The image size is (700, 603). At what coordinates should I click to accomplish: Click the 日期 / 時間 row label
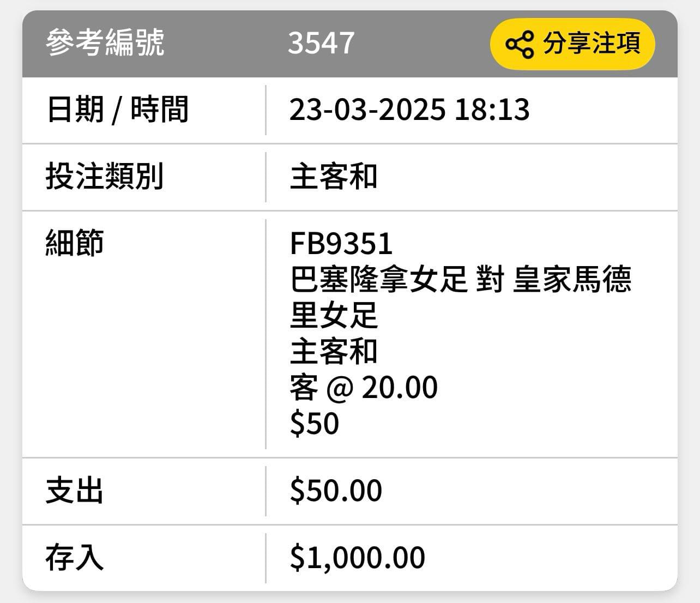117,110
